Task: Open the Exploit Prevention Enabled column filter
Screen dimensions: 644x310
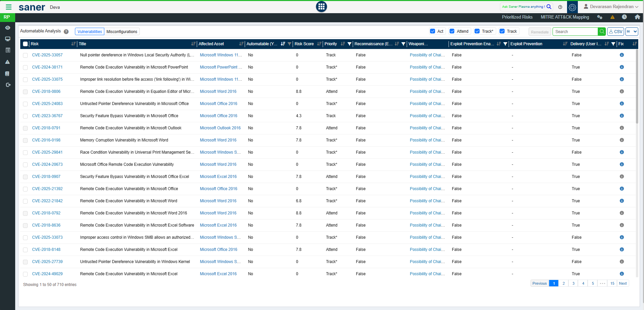Action: tap(505, 44)
